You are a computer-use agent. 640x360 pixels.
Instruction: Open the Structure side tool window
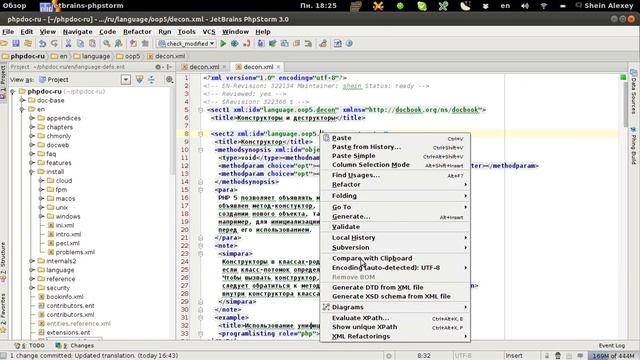coord(3,263)
